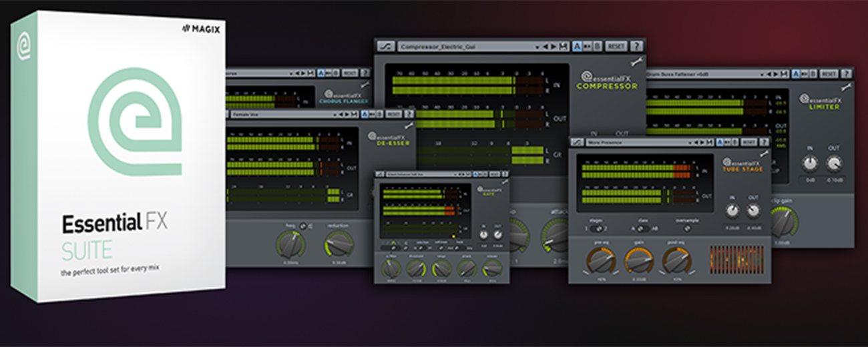Copy A to B in Compressor
The width and height of the screenshot is (868, 347).
[588, 47]
